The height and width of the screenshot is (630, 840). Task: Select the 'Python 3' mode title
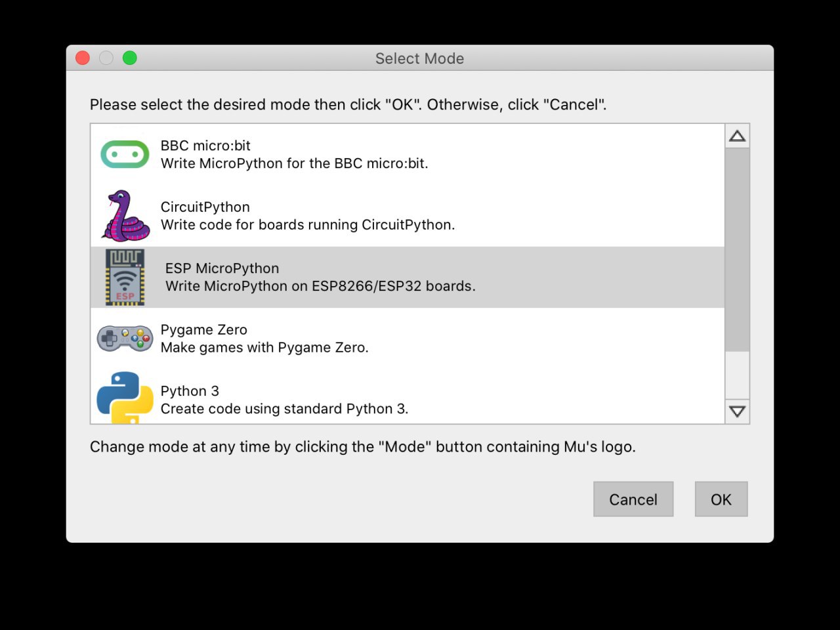(x=190, y=391)
